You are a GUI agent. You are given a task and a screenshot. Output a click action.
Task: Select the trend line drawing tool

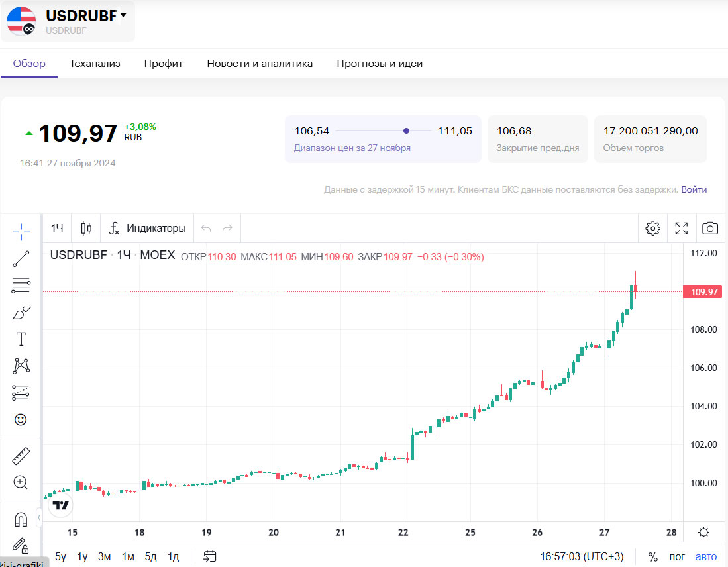pyautogui.click(x=21, y=259)
